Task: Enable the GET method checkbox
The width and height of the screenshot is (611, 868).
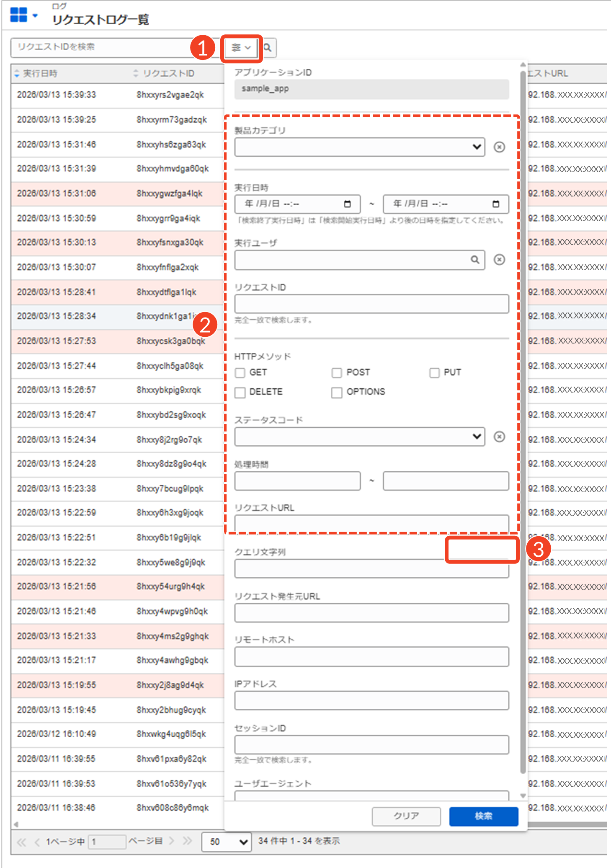Action: pos(240,373)
